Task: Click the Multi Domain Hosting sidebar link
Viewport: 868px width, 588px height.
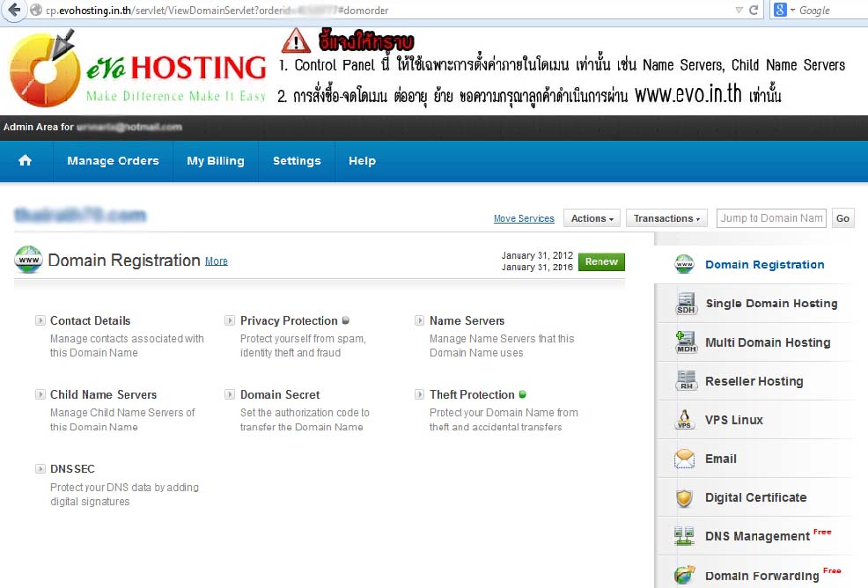Action: point(768,342)
